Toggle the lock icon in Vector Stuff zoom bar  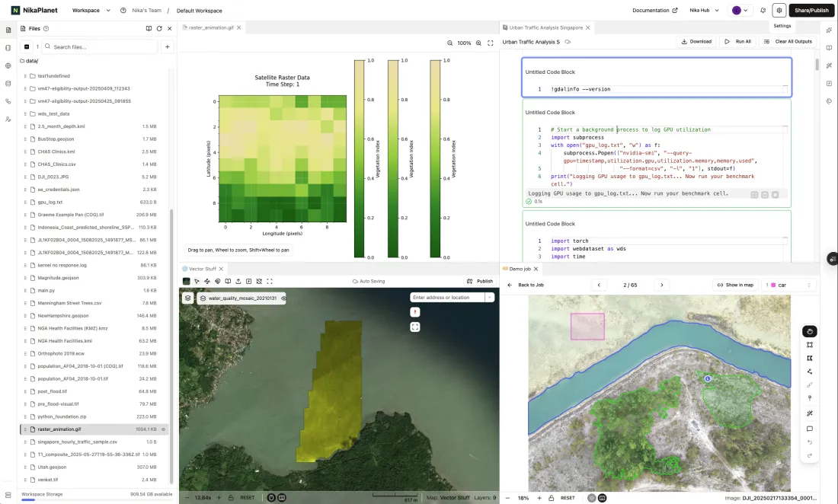[231, 498]
